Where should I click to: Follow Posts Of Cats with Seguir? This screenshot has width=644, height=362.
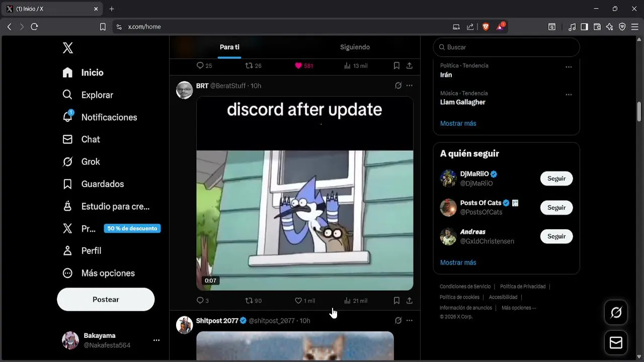point(556,208)
